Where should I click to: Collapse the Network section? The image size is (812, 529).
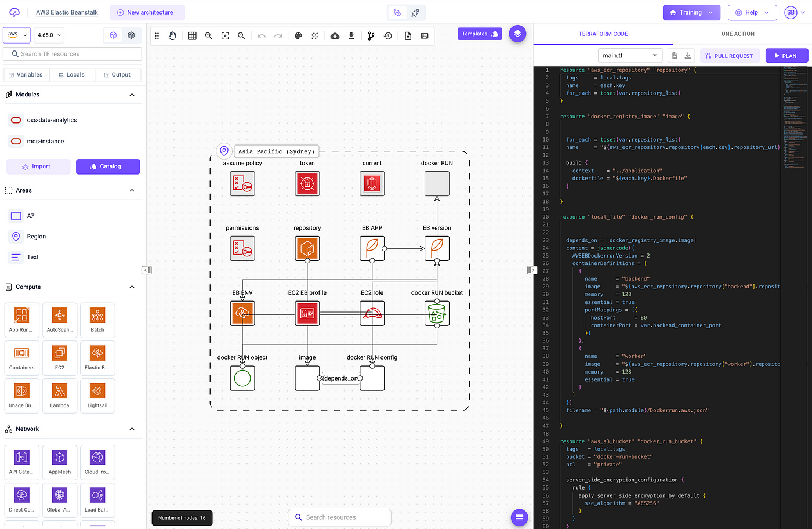[x=132, y=429]
